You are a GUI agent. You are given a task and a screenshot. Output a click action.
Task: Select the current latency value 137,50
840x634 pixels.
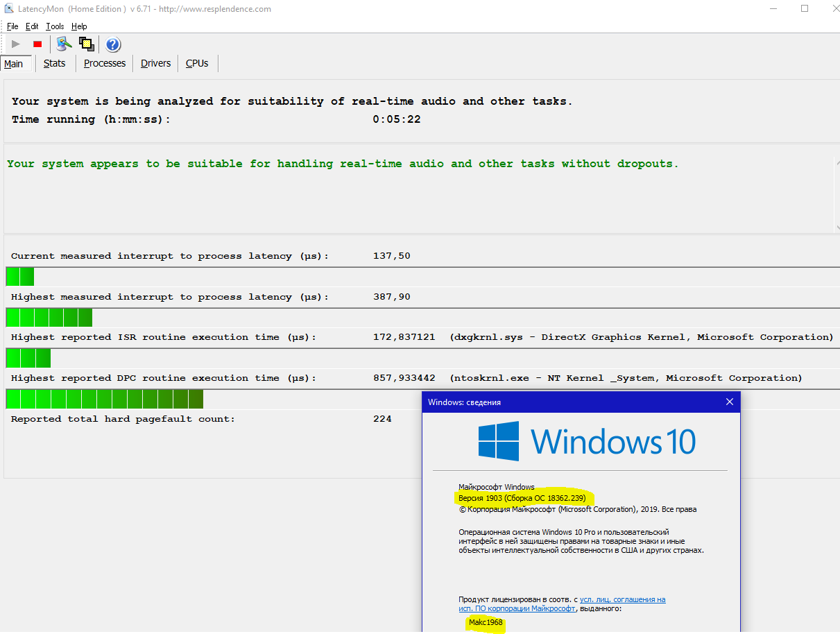(392, 256)
